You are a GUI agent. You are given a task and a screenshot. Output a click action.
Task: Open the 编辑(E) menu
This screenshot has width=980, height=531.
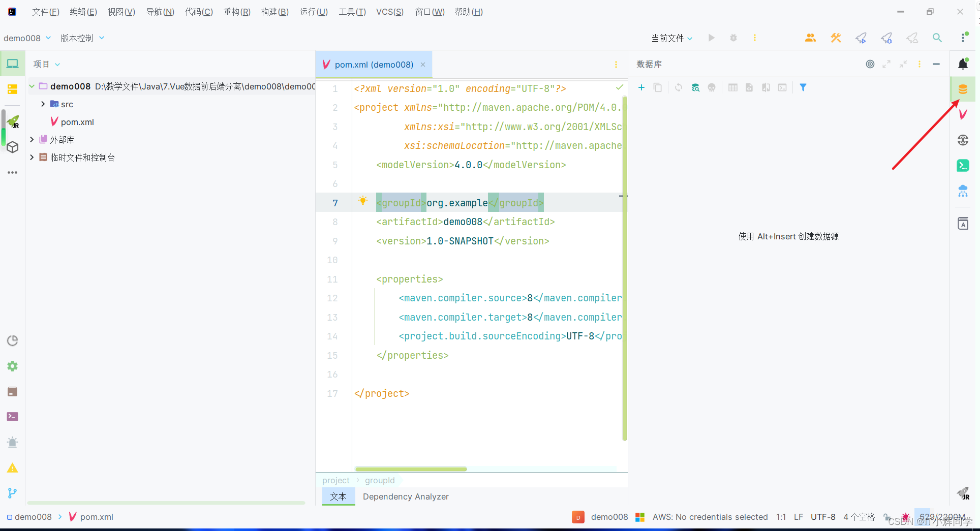click(83, 12)
